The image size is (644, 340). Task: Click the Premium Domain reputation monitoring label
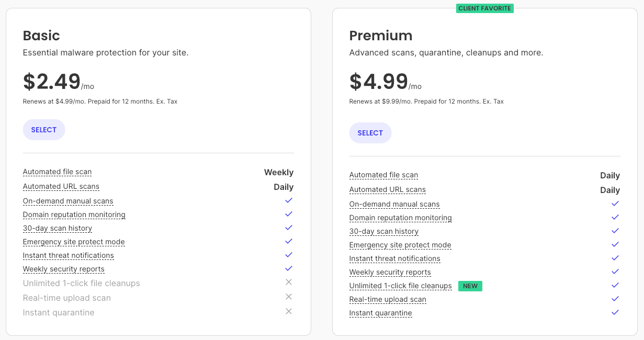click(x=400, y=218)
